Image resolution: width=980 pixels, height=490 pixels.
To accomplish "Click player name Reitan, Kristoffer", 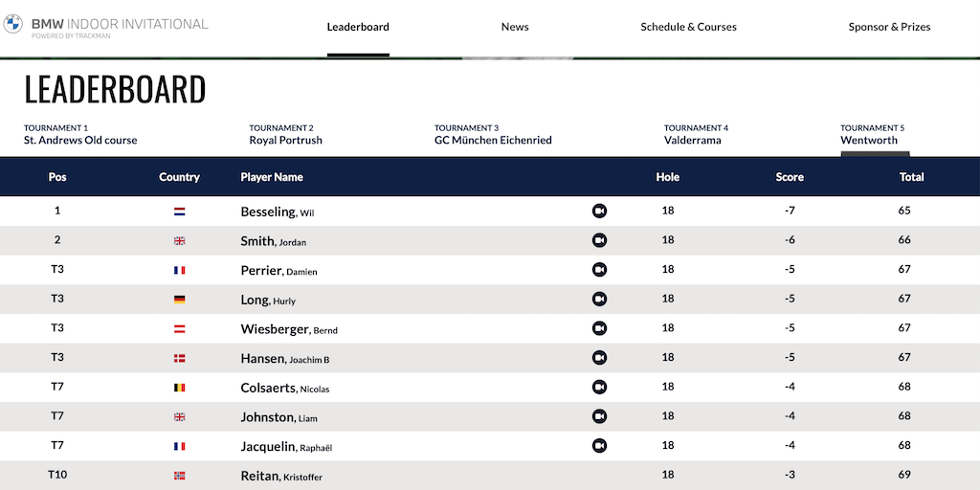I will click(x=281, y=476).
